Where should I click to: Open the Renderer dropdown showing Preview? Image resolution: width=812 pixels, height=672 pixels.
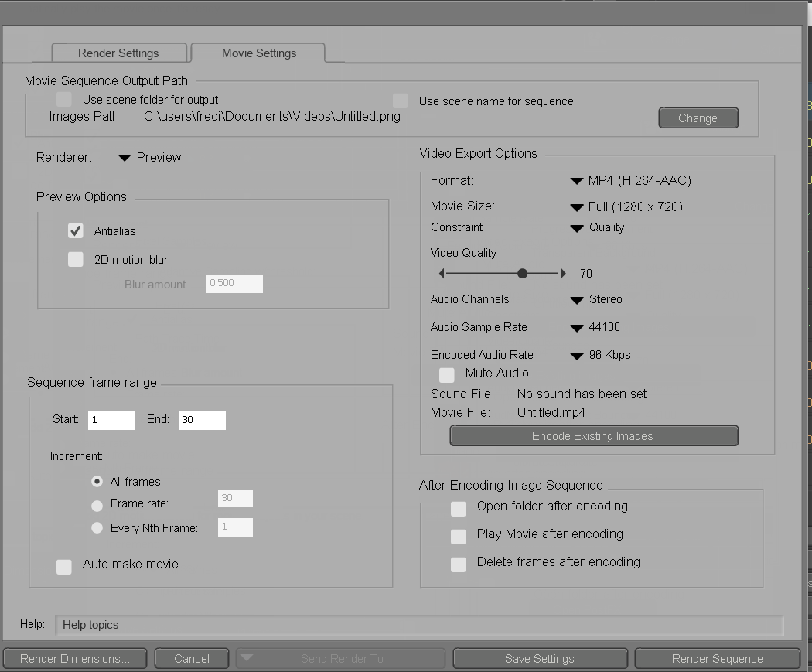[x=150, y=158]
